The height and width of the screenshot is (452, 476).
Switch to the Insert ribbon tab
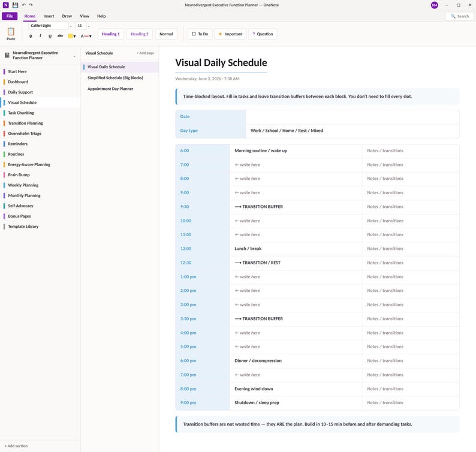49,16
